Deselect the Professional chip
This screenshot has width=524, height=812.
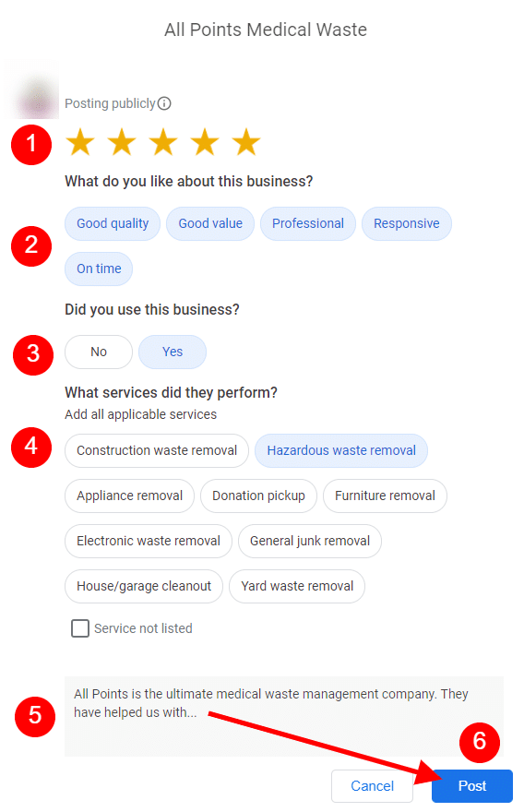point(308,223)
